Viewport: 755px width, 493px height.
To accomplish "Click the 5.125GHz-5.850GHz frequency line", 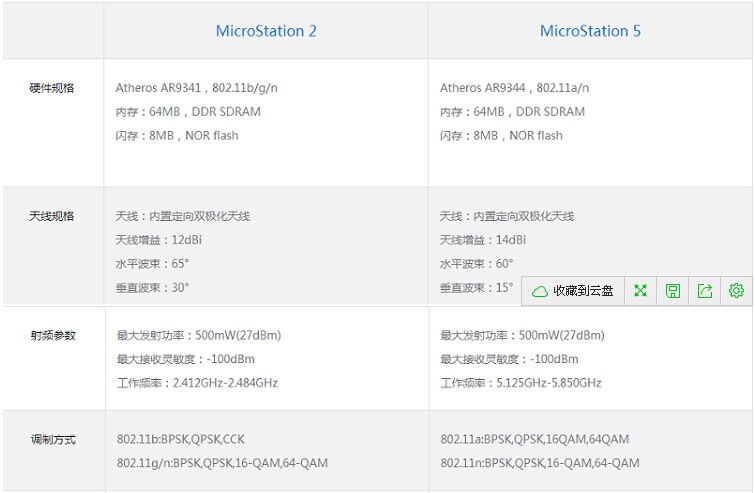I will click(520, 383).
